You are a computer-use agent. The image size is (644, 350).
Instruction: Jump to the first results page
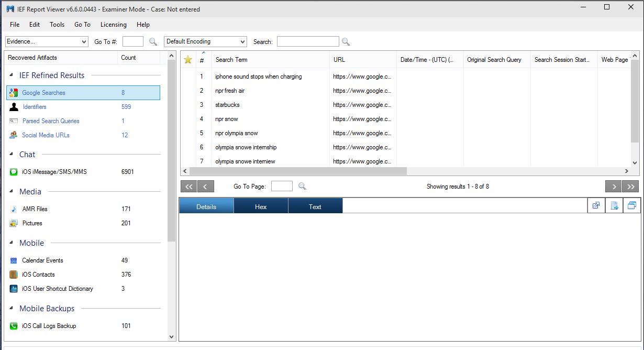pos(188,187)
